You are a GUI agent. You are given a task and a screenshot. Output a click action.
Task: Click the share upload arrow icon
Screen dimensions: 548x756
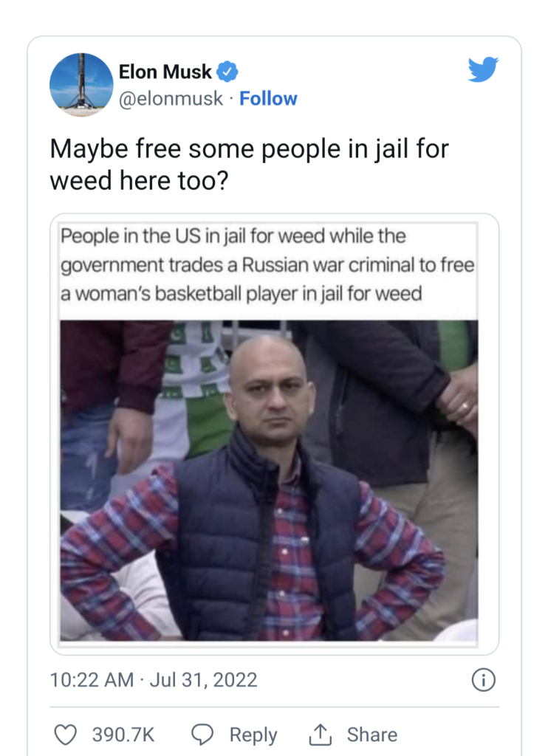[320, 735]
